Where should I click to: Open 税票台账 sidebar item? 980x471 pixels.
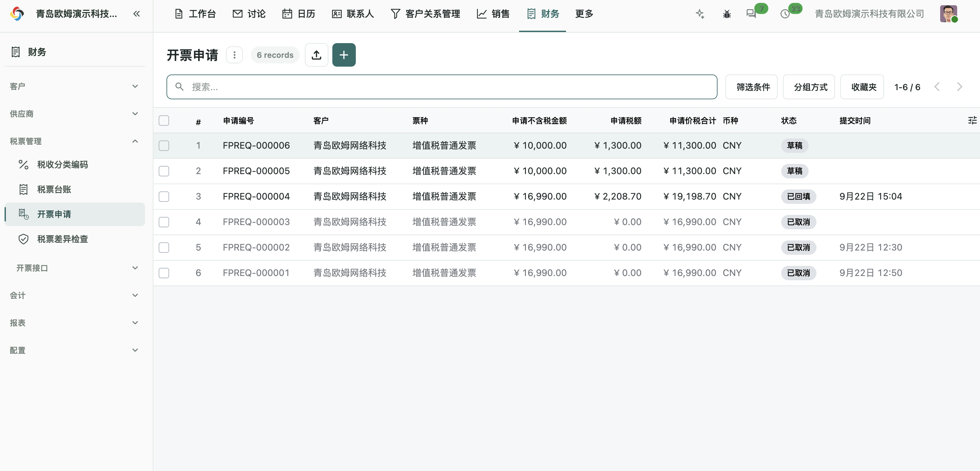click(x=75, y=189)
